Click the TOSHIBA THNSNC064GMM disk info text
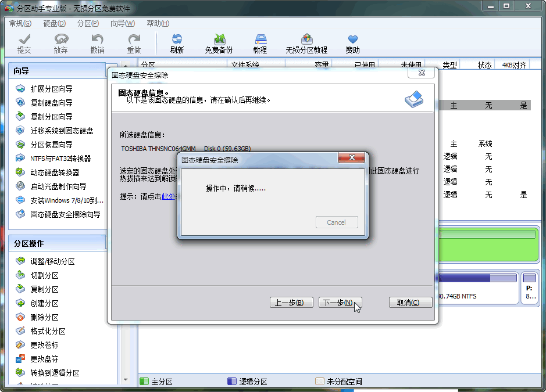The height and width of the screenshot is (392, 546). pyautogui.click(x=186, y=149)
